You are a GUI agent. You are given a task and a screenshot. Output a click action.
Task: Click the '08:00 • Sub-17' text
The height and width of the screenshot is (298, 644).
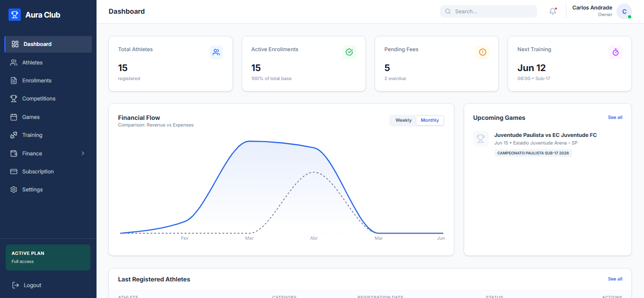(x=534, y=79)
